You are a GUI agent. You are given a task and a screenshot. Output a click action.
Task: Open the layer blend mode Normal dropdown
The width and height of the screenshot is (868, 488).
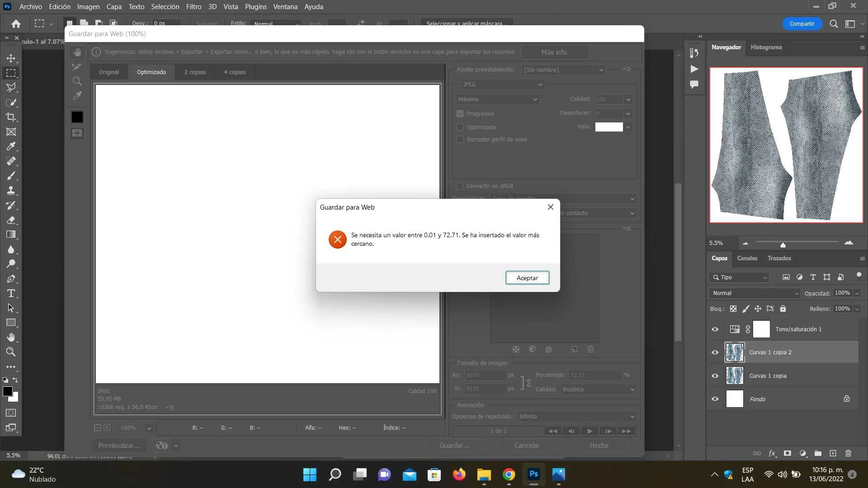click(x=754, y=293)
